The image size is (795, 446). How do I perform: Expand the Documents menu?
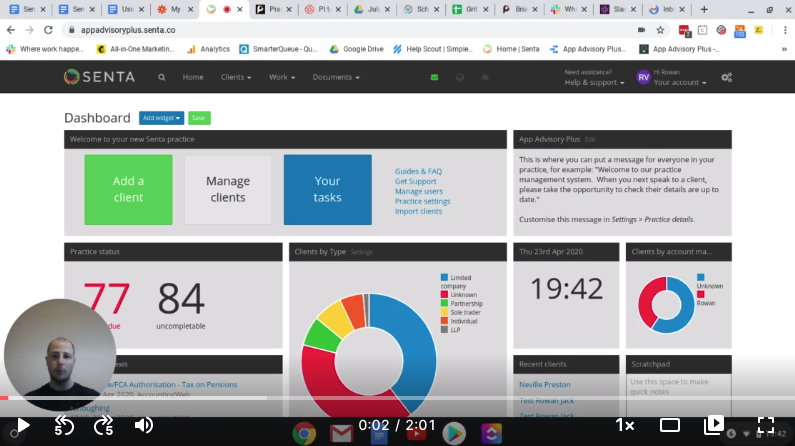336,77
